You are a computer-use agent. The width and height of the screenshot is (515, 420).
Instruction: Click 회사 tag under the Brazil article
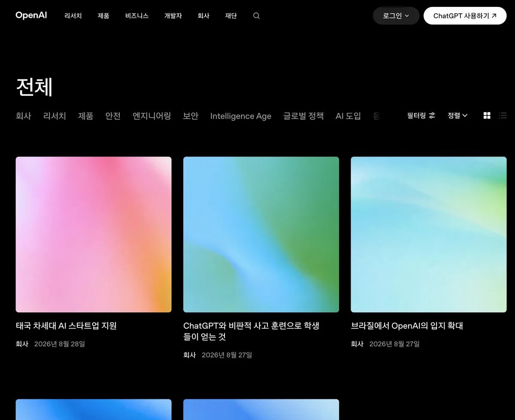[x=357, y=344]
